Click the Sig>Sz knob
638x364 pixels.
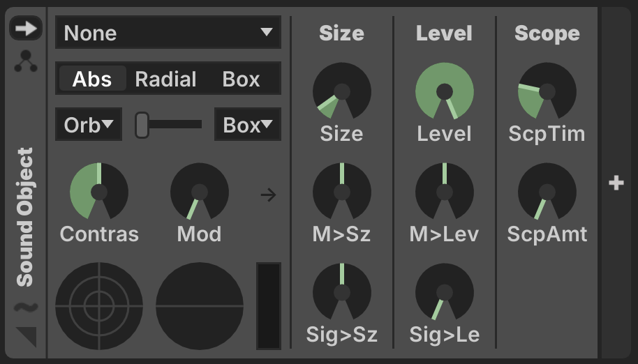click(x=342, y=291)
